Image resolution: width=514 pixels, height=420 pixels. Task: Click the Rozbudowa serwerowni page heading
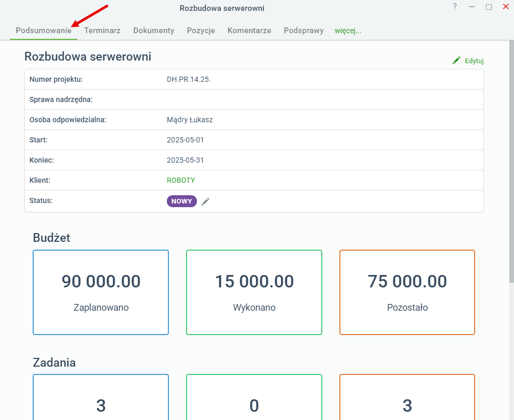click(x=88, y=56)
